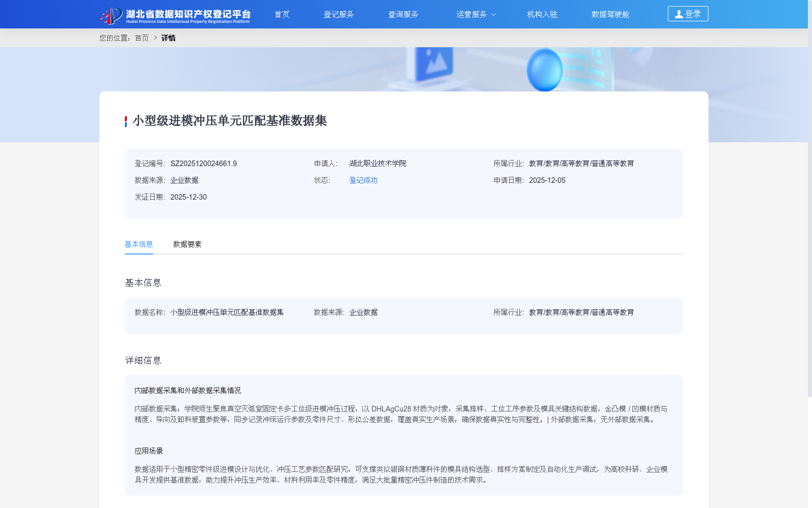Switch to the 数据要素 tab
The width and height of the screenshot is (812, 508).
click(187, 244)
